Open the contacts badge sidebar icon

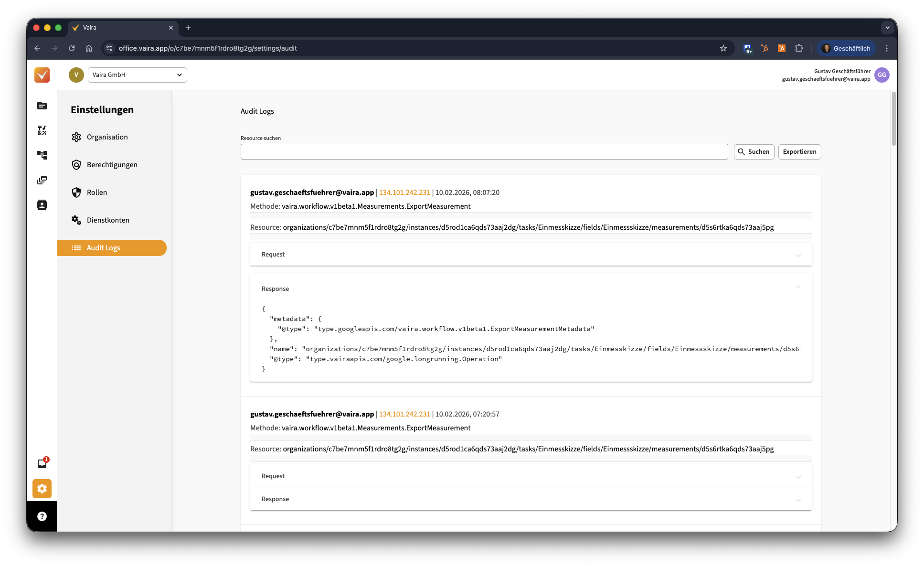(42, 205)
